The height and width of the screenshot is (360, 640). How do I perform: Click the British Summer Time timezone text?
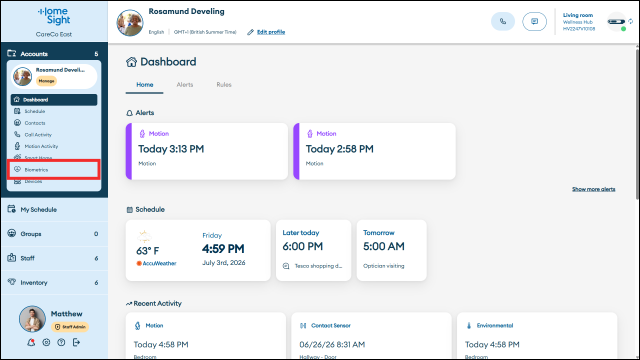tap(205, 32)
